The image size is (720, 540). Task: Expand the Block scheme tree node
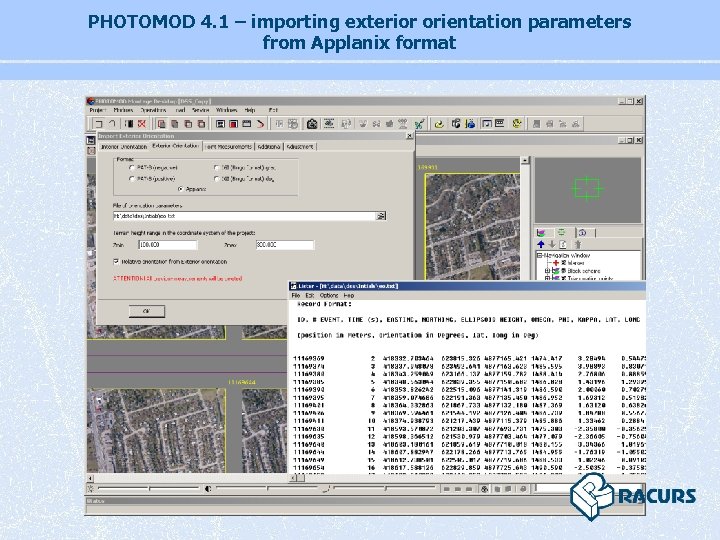(x=547, y=271)
